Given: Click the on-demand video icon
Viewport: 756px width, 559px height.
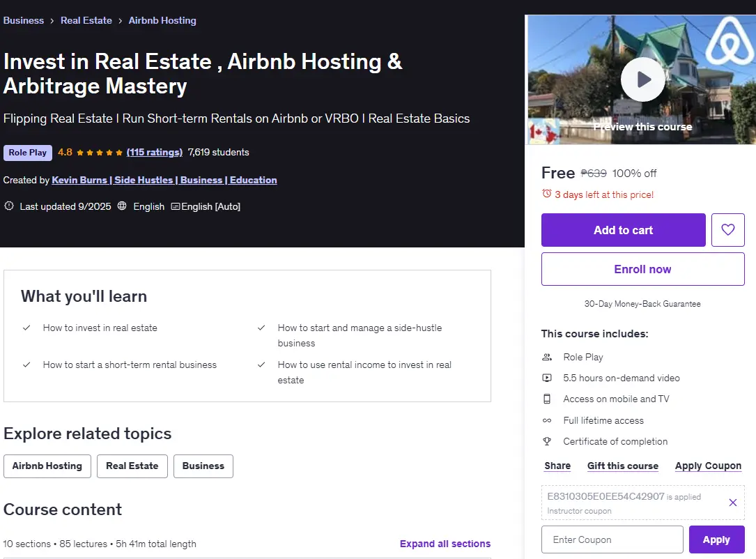Looking at the screenshot, I should pos(547,378).
